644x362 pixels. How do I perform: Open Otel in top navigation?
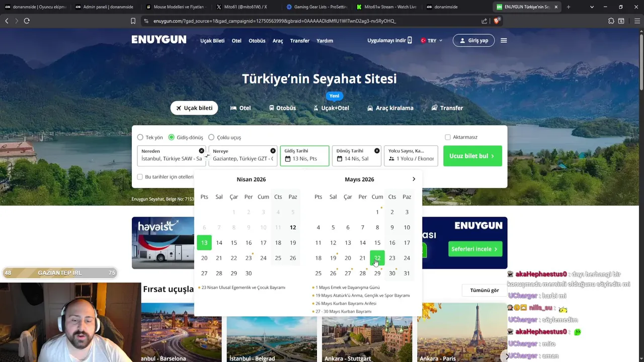[x=236, y=41]
